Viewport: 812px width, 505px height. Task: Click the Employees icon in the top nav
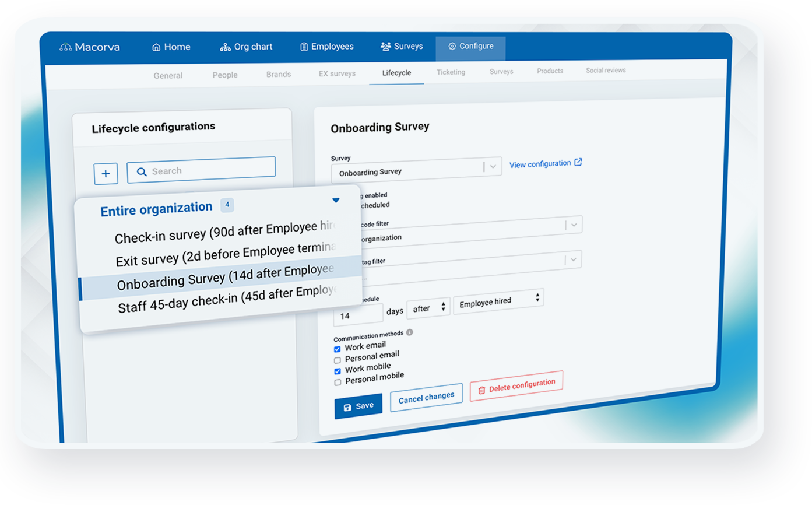304,46
